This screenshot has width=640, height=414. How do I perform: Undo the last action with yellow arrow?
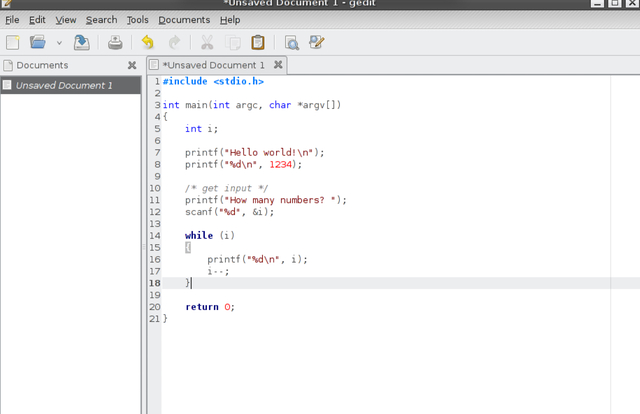point(147,42)
